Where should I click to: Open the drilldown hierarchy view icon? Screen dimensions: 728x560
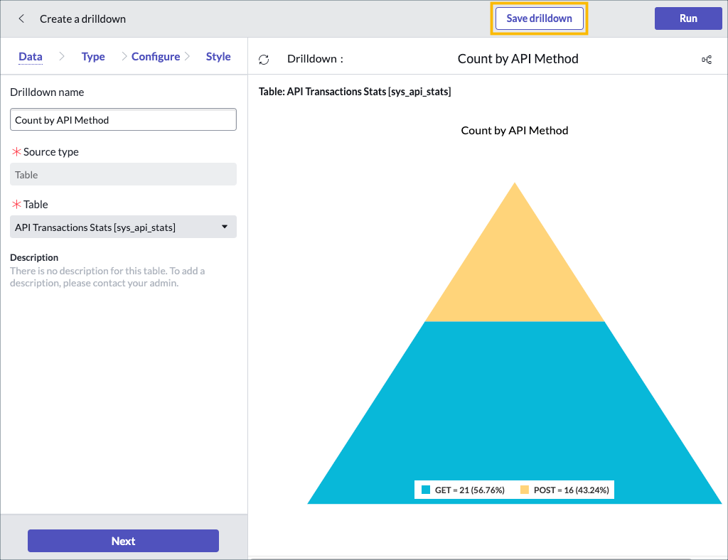(x=707, y=59)
